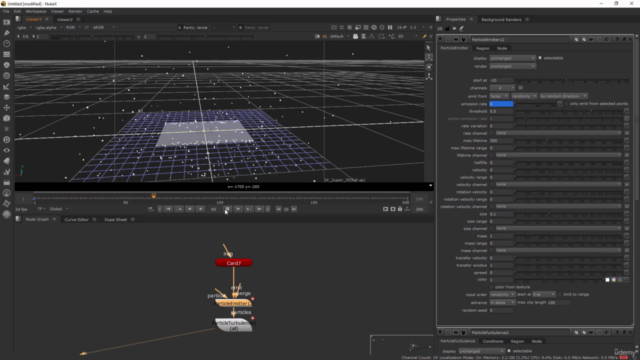
Task: Click the emission rate animation menu icon
Action: pyautogui.click(x=560, y=104)
